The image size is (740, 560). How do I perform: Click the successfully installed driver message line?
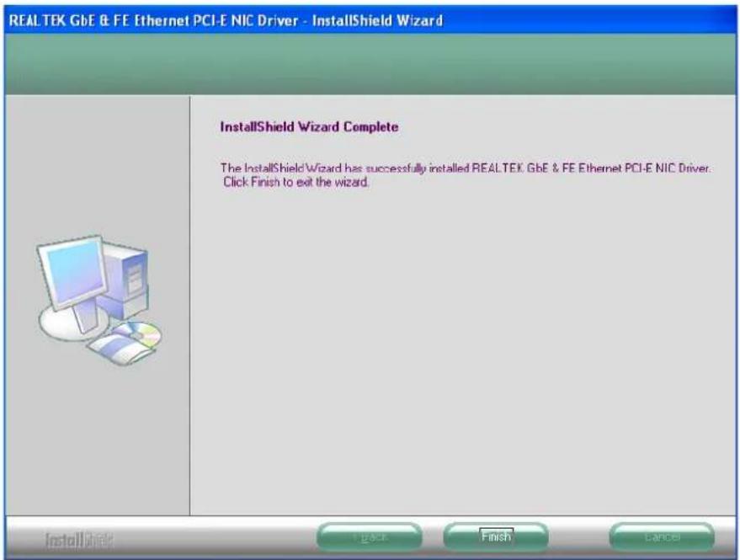click(x=466, y=168)
